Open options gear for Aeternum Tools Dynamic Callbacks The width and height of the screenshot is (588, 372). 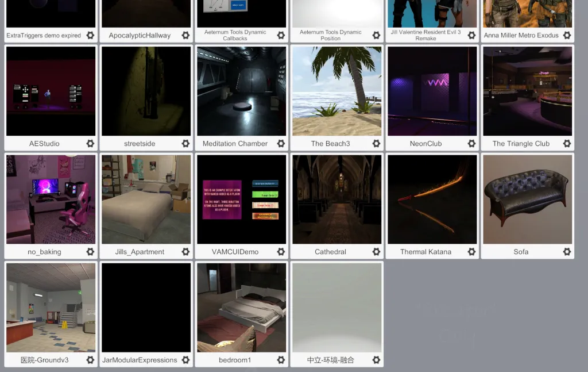[281, 35]
